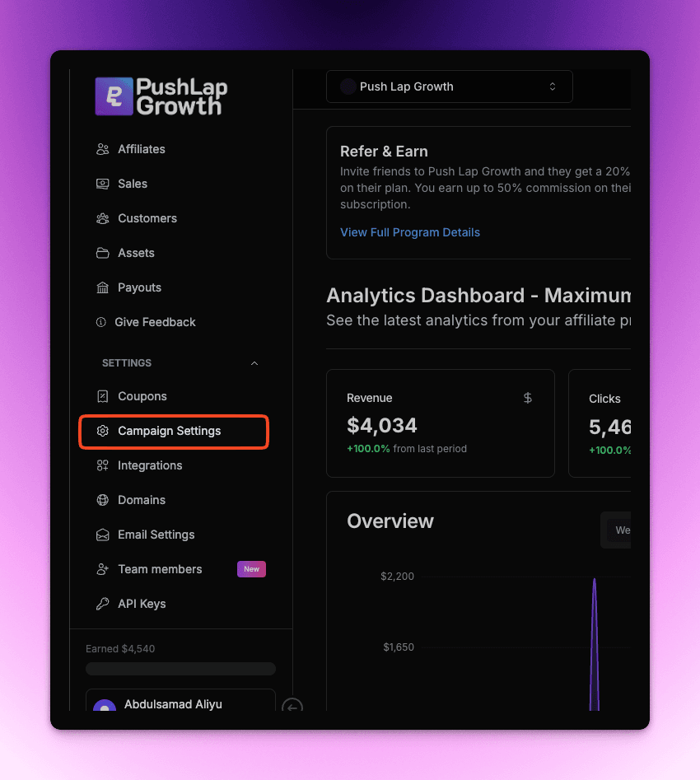Click the Affiliates people icon
This screenshot has height=780, width=700.
click(102, 149)
